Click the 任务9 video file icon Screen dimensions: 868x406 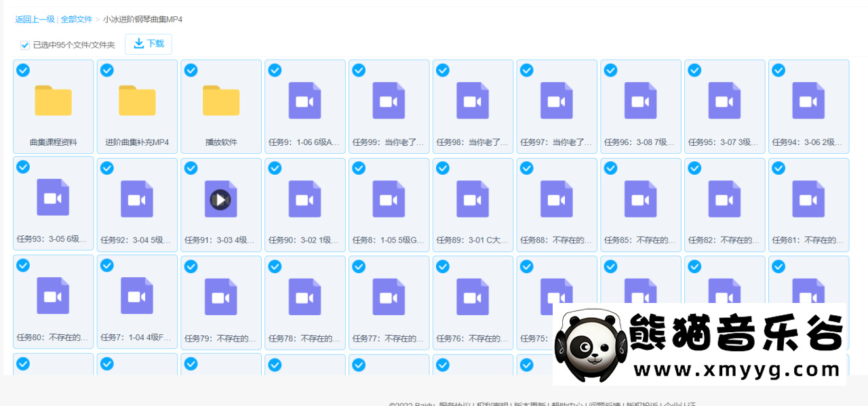(x=304, y=100)
